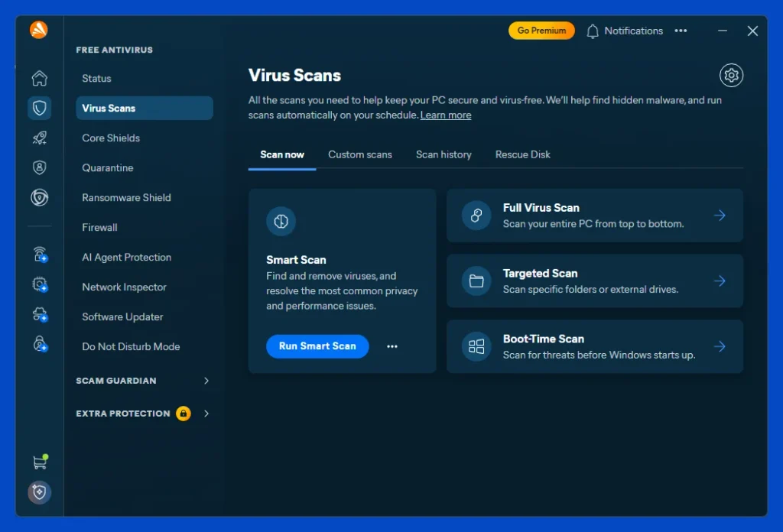Open Network Inspector
The height and width of the screenshot is (532, 783).
(x=145, y=287)
